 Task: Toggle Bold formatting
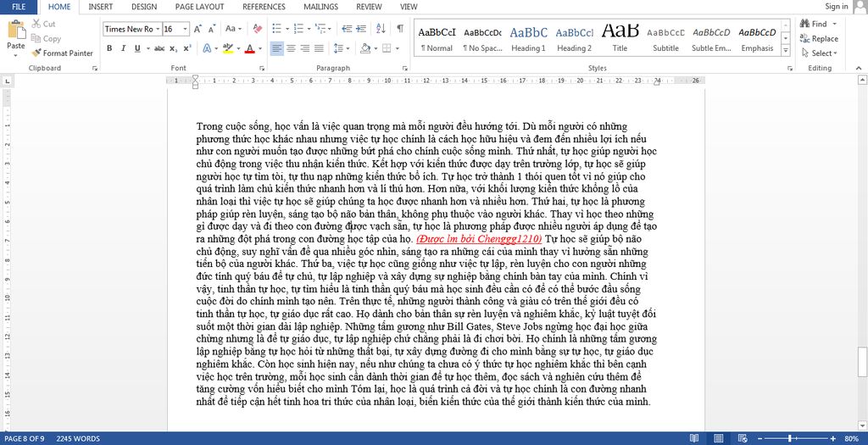(109, 48)
